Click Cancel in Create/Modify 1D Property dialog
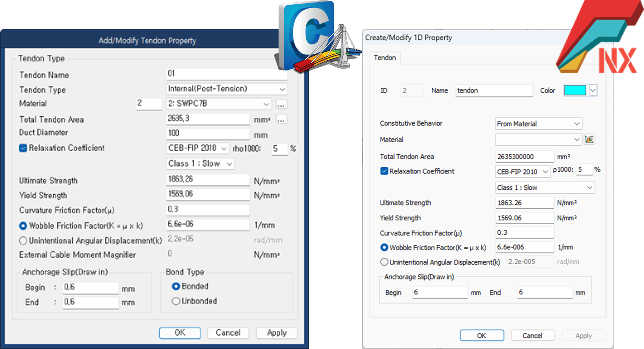 click(x=532, y=335)
